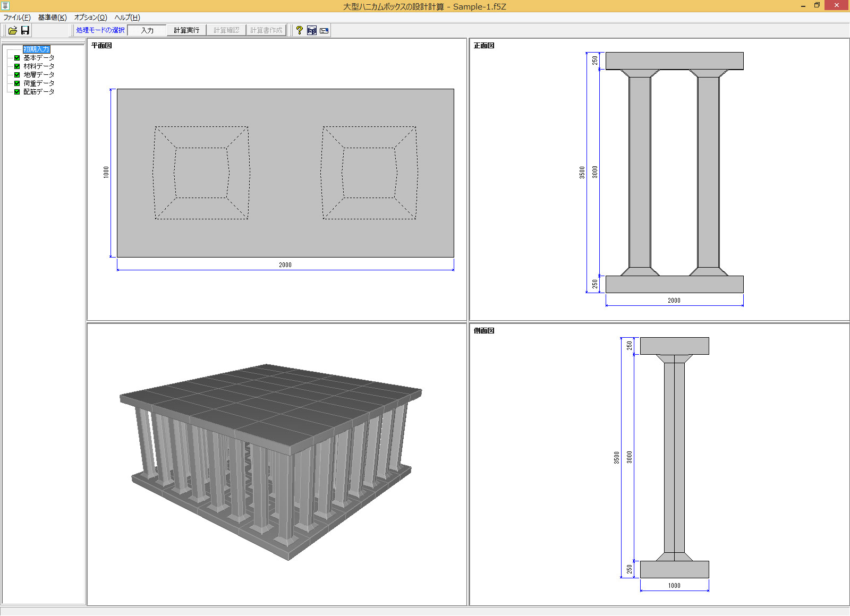Open help via the question mark icon
The image size is (850, 616).
point(299,30)
